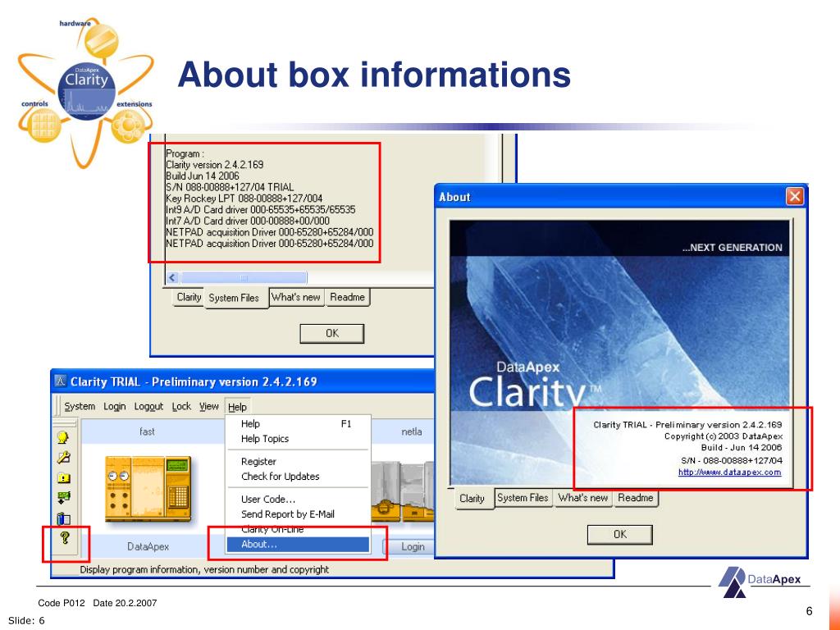Screen dimensions: 840x630
Task: Click the horizontal scrollbar thumb in System Files
Action: point(244,277)
